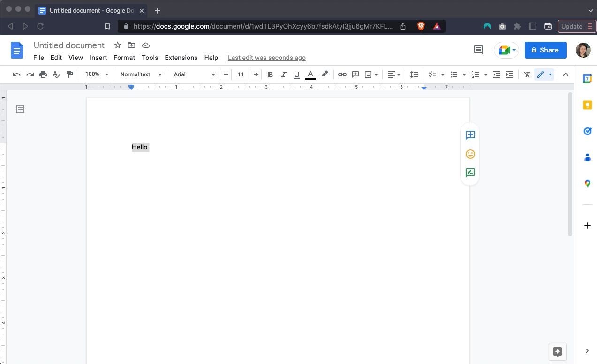This screenshot has height=364, width=597.
Task: Expand bulleted list options arrow
Action: click(464, 74)
